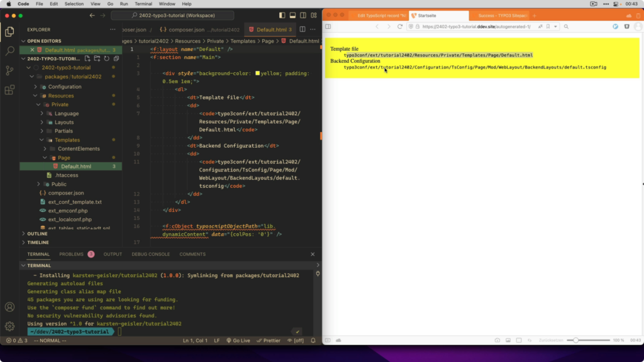Screen dimensions: 644x362
Task: Refresh the Explorer tree
Action: tap(107, 58)
